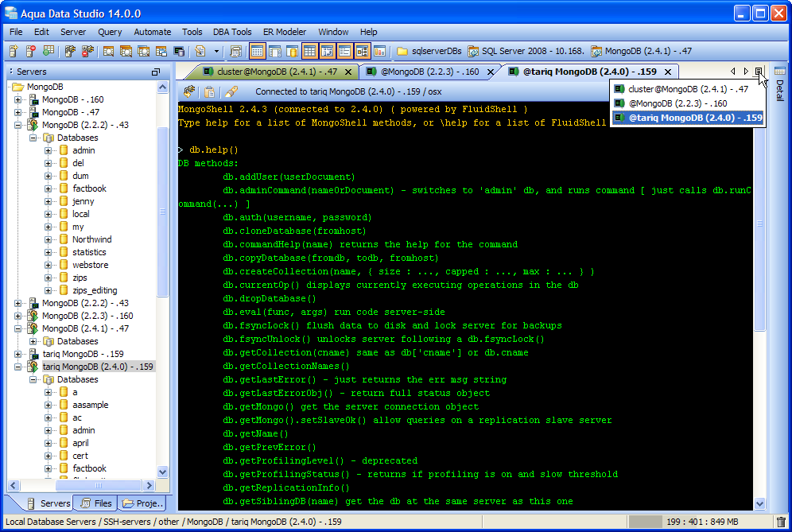Click the first Query Analyzer magnifier toolbar icon
Image resolution: width=792 pixels, height=532 pixels.
(x=108, y=51)
